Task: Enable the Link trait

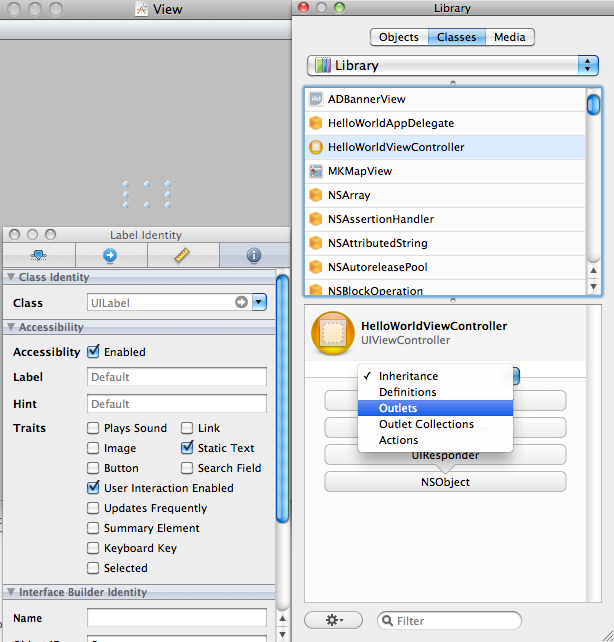Action: (x=187, y=428)
